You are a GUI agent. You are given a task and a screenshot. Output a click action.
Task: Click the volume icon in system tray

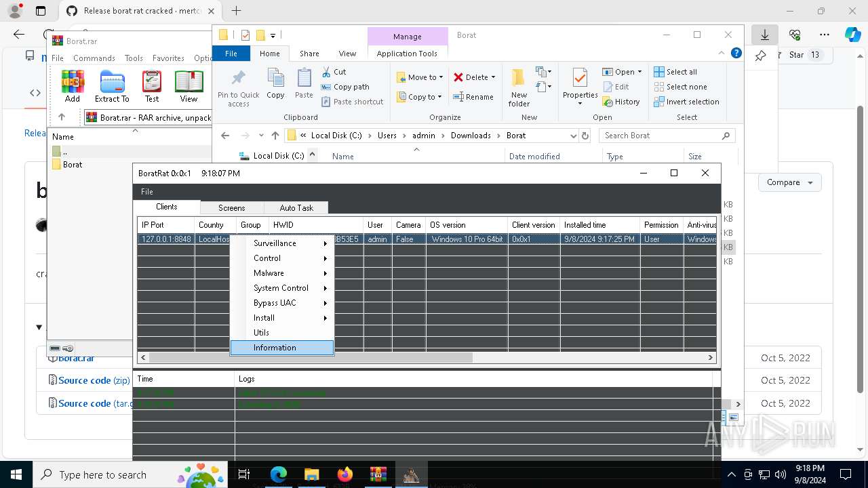click(780, 474)
